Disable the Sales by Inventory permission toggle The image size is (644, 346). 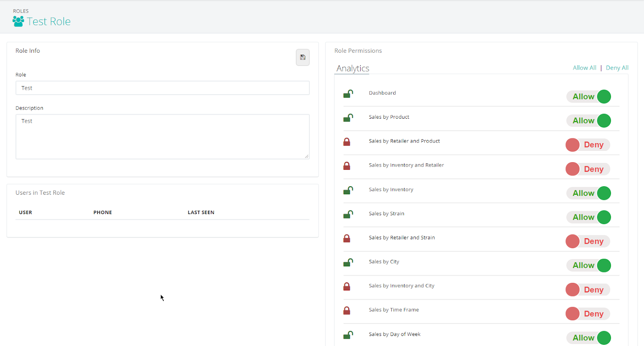coord(588,193)
